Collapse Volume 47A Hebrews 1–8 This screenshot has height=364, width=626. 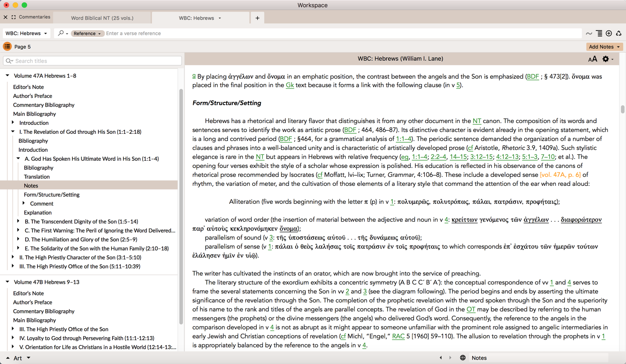click(7, 75)
